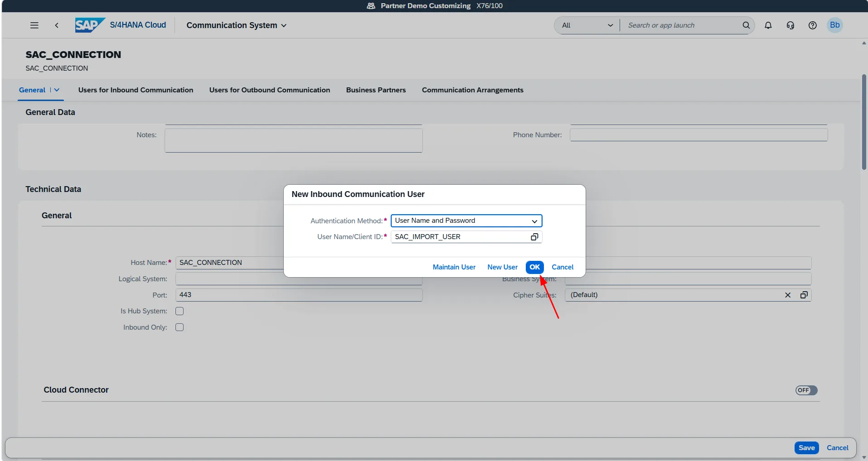This screenshot has height=461, width=868.
Task: Click New User in the dialog
Action: 502,267
